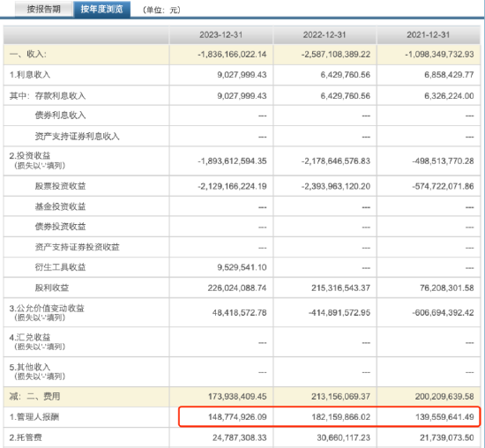The width and height of the screenshot is (485, 448).
Task: Click the expense total 173,938,409.45
Action: (x=237, y=397)
